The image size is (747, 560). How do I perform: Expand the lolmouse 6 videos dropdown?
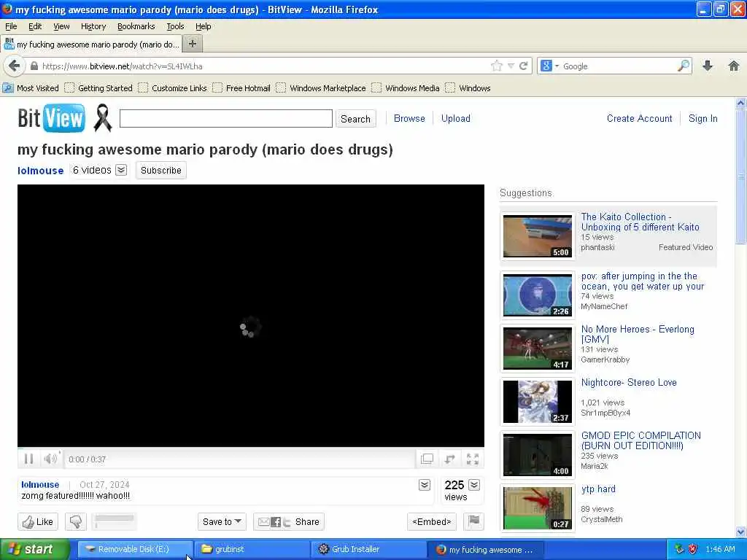pyautogui.click(x=122, y=170)
